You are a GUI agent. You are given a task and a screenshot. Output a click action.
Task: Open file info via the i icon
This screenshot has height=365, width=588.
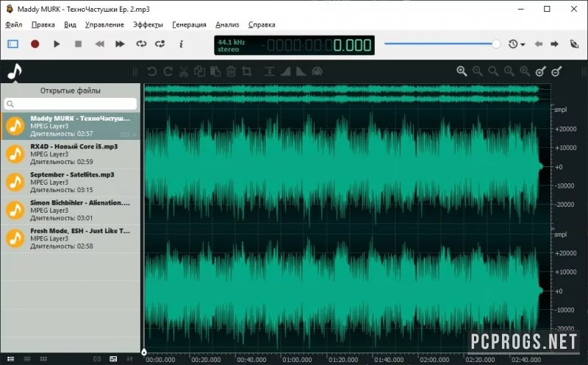click(181, 44)
